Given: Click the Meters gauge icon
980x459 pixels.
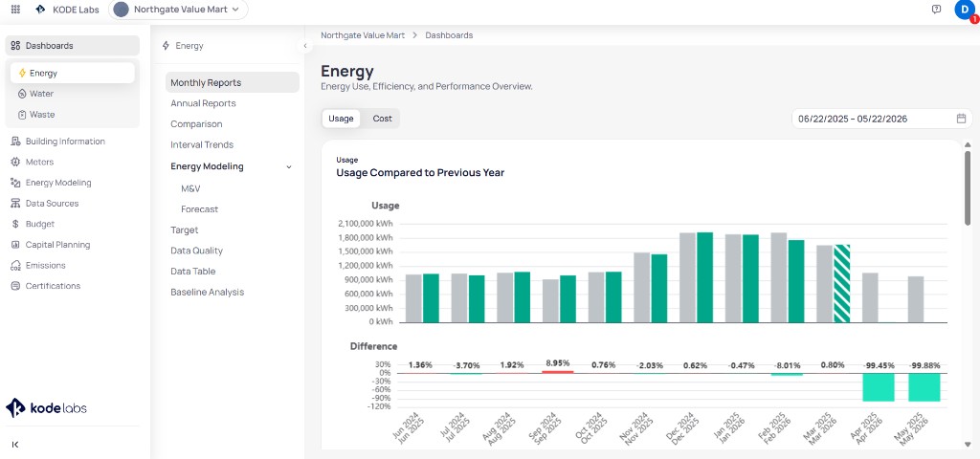Looking at the screenshot, I should click(15, 162).
